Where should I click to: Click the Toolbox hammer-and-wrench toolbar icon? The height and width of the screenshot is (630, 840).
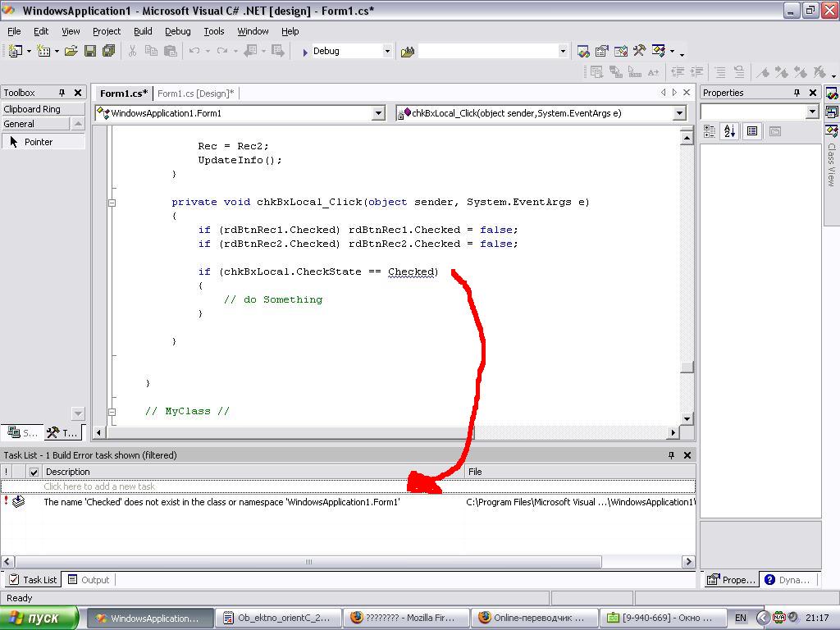click(639, 51)
